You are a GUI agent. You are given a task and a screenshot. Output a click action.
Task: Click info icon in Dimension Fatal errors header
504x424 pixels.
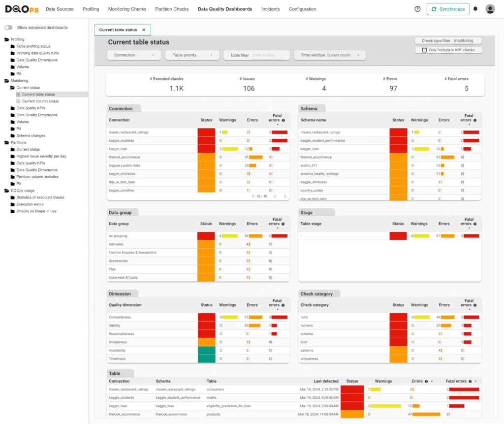click(x=283, y=305)
